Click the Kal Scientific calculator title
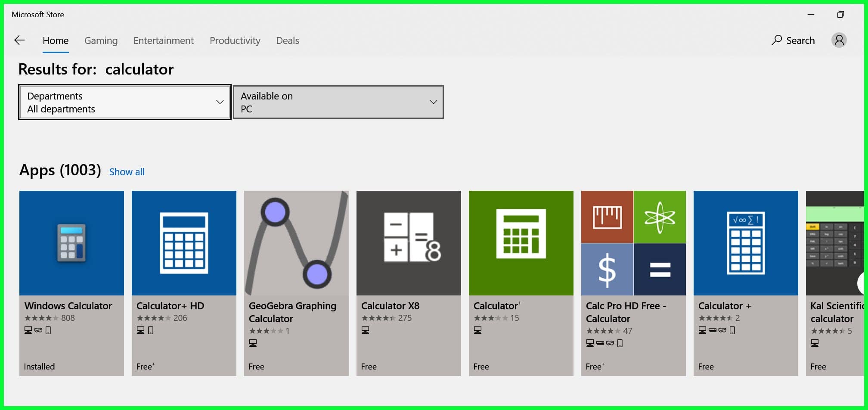 [837, 312]
